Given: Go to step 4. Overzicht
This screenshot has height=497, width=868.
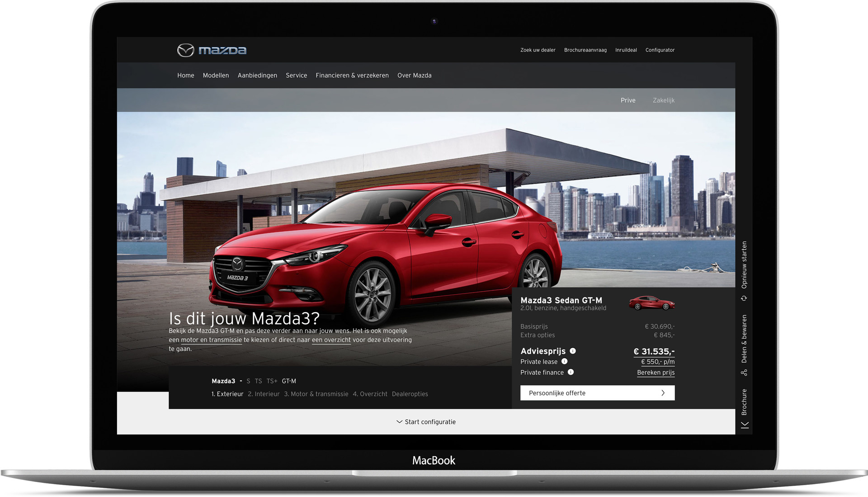Looking at the screenshot, I should pos(370,394).
